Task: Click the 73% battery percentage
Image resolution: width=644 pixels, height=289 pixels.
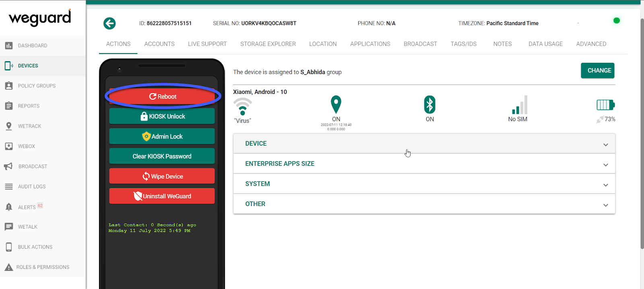Action: coord(610,119)
